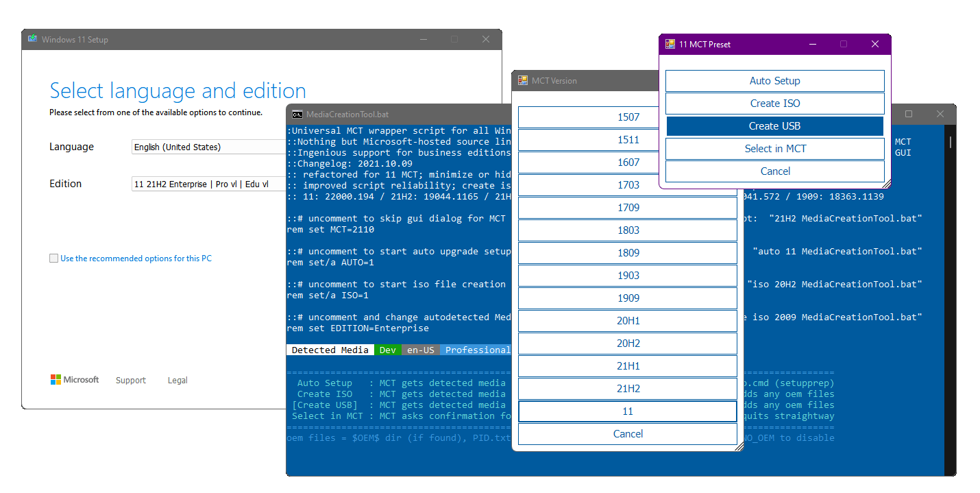Click Select in MCT option
The image size is (980, 493).
(774, 148)
